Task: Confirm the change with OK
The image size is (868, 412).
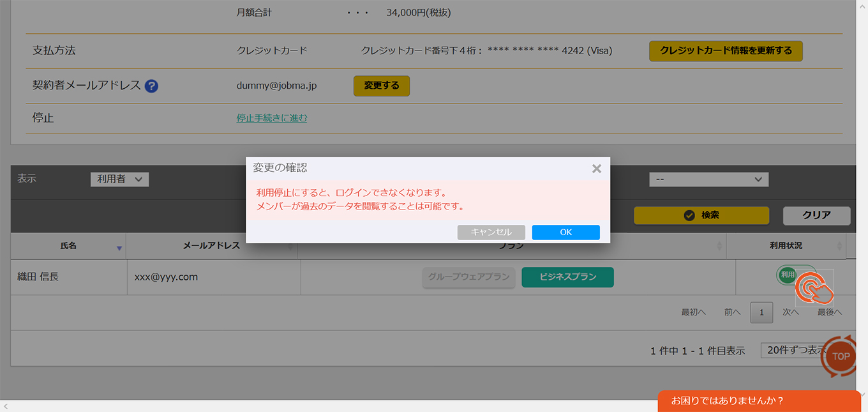Action: pos(565,233)
